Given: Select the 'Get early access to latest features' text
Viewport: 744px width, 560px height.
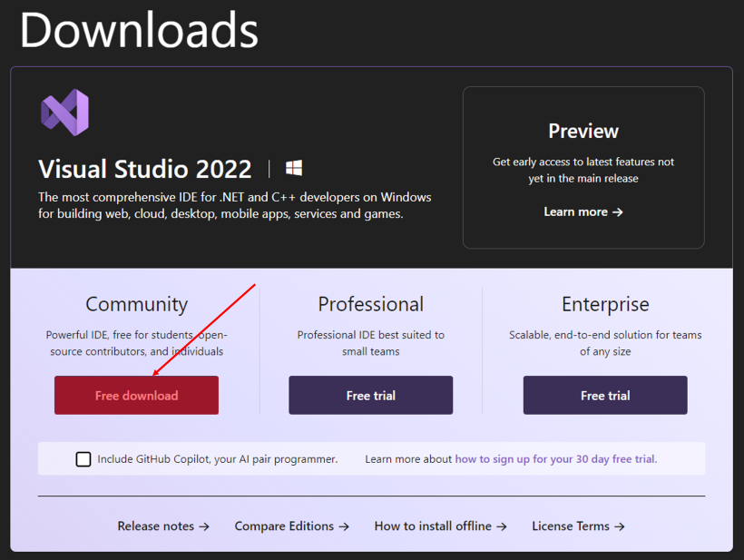Looking at the screenshot, I should coord(583,170).
